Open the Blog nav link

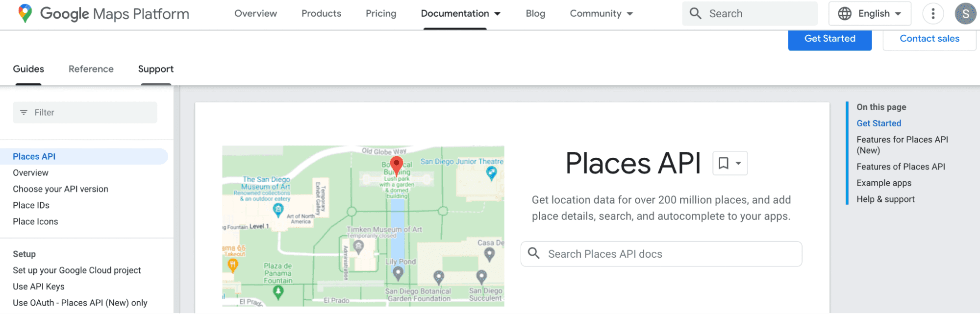(535, 14)
